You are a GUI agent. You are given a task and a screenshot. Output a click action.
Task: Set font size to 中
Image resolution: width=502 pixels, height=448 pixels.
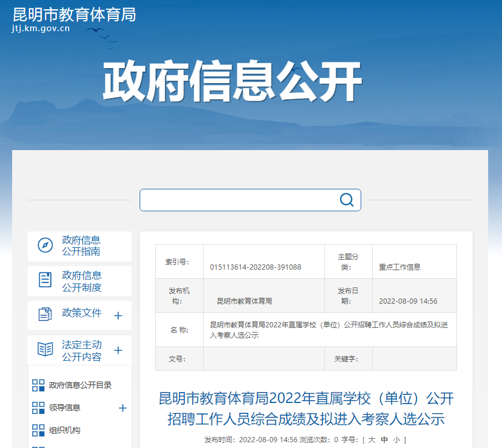pyautogui.click(x=384, y=440)
